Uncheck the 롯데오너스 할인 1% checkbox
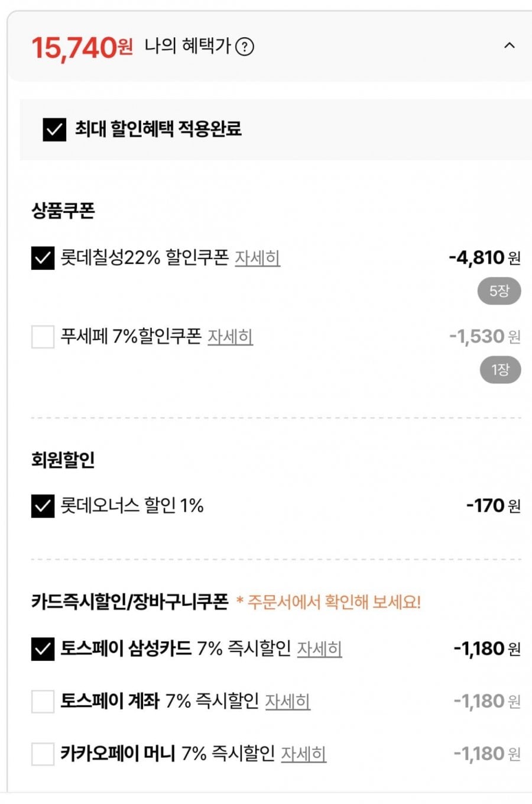The width and height of the screenshot is (532, 804). point(43,506)
